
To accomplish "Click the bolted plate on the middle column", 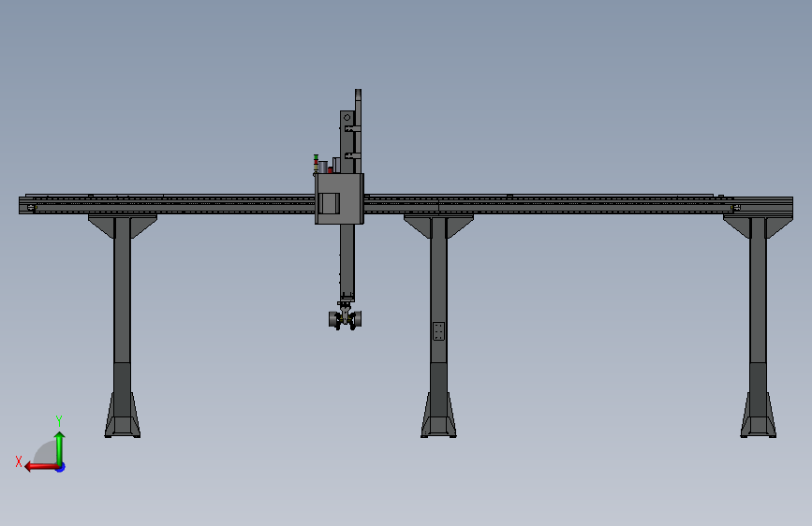I will point(438,331).
